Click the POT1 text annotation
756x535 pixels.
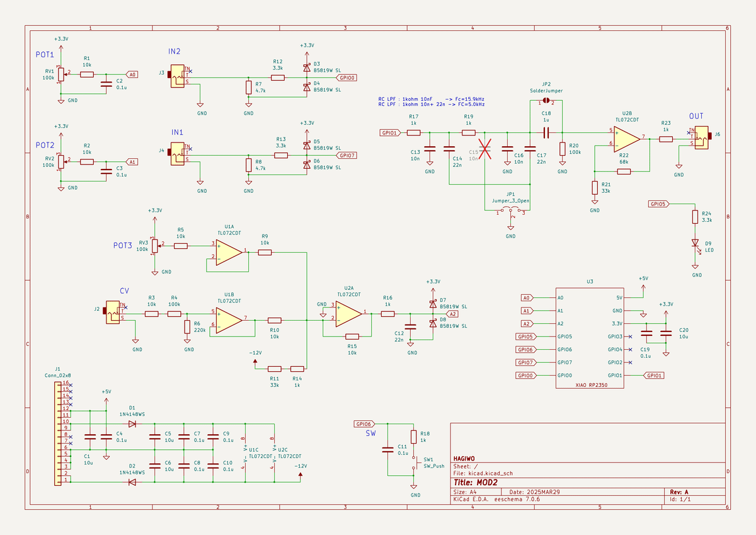[45, 55]
